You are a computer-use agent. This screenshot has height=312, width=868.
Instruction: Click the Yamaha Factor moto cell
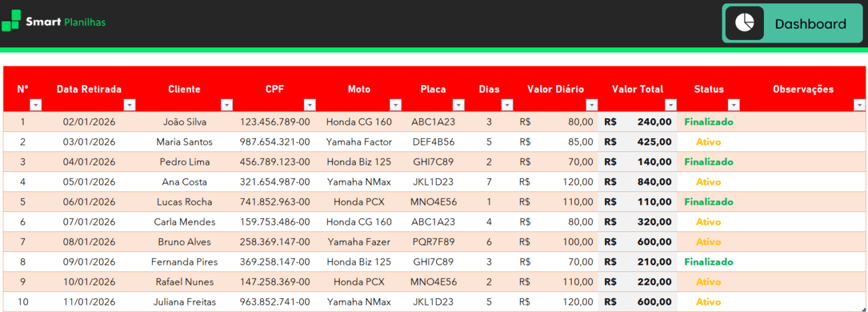click(x=359, y=142)
